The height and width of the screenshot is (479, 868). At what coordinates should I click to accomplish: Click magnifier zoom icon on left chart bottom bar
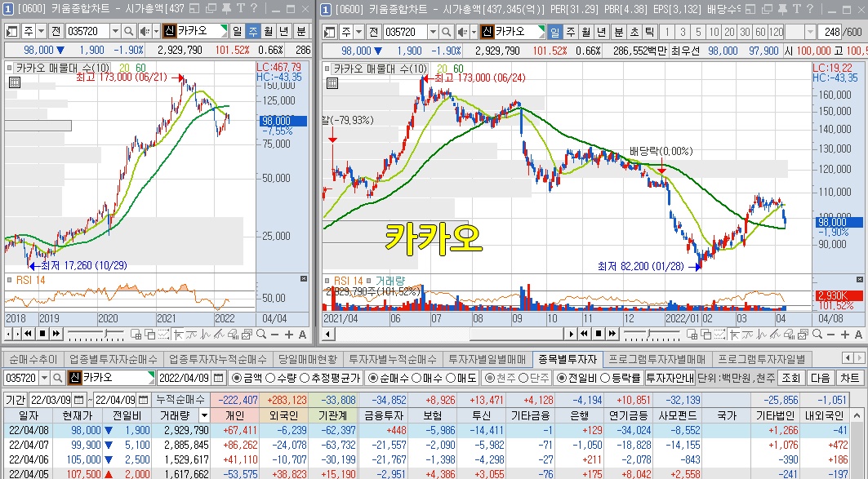[260, 334]
